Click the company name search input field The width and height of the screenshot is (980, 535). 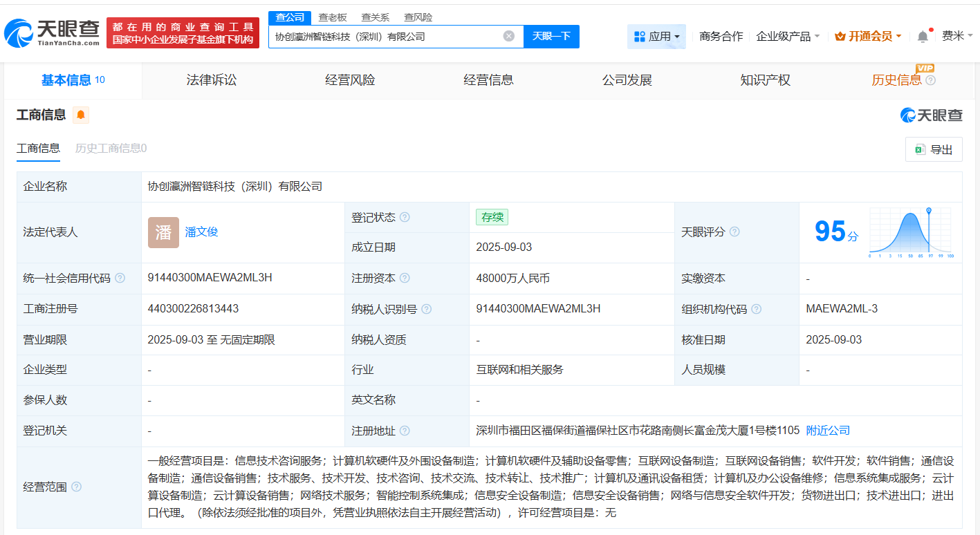pos(384,37)
